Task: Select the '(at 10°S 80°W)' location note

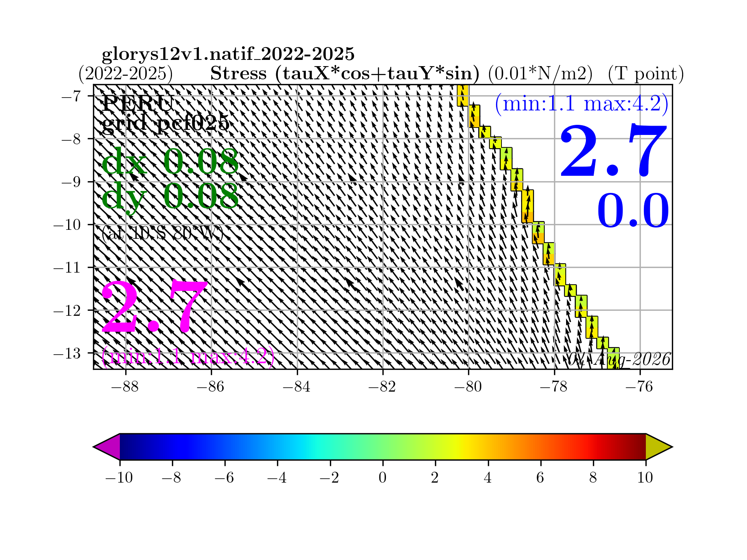Action: pos(162,234)
